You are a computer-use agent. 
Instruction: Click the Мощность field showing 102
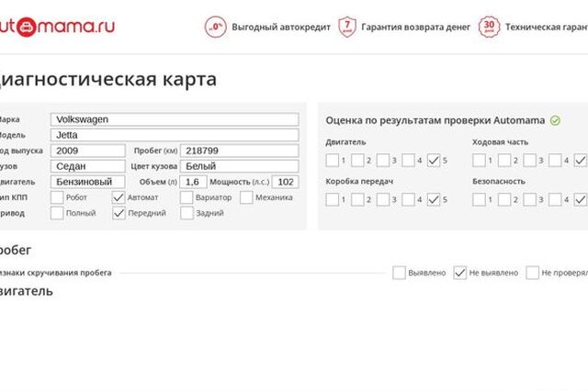(286, 182)
